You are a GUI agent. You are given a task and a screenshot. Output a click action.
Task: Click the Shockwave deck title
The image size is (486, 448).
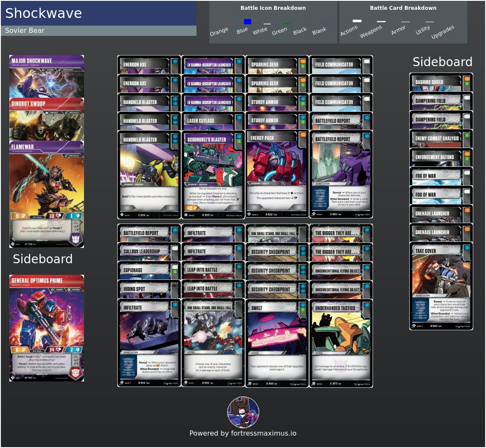(x=43, y=13)
